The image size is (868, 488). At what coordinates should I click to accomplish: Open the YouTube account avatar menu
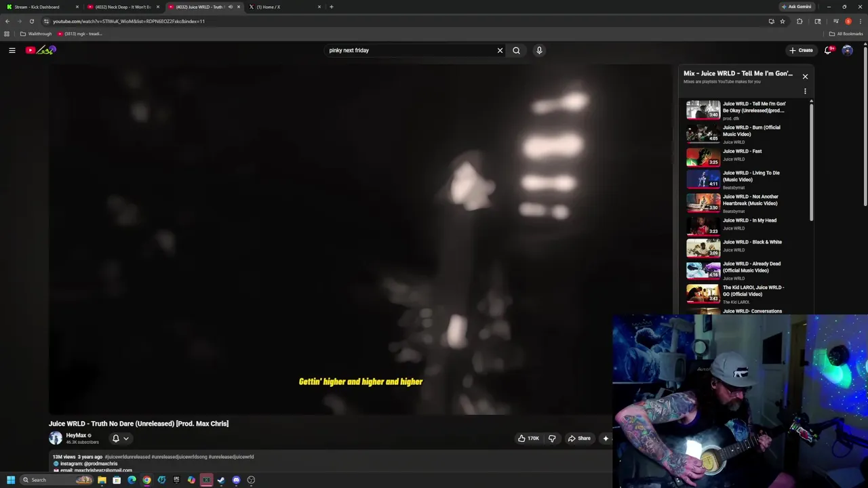(x=847, y=50)
